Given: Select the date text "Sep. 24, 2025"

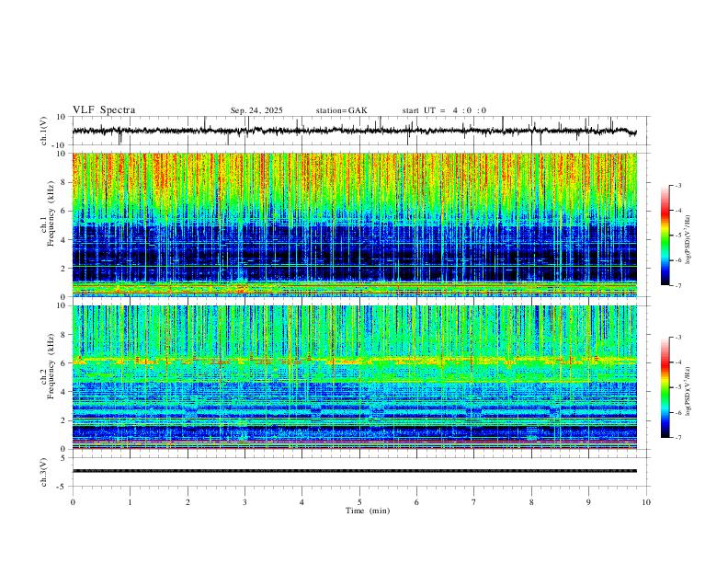Looking at the screenshot, I should click(x=256, y=110).
